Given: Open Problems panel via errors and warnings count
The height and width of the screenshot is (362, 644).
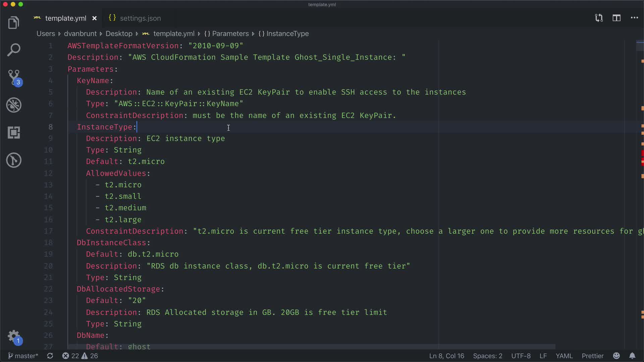Looking at the screenshot, I should (80, 356).
